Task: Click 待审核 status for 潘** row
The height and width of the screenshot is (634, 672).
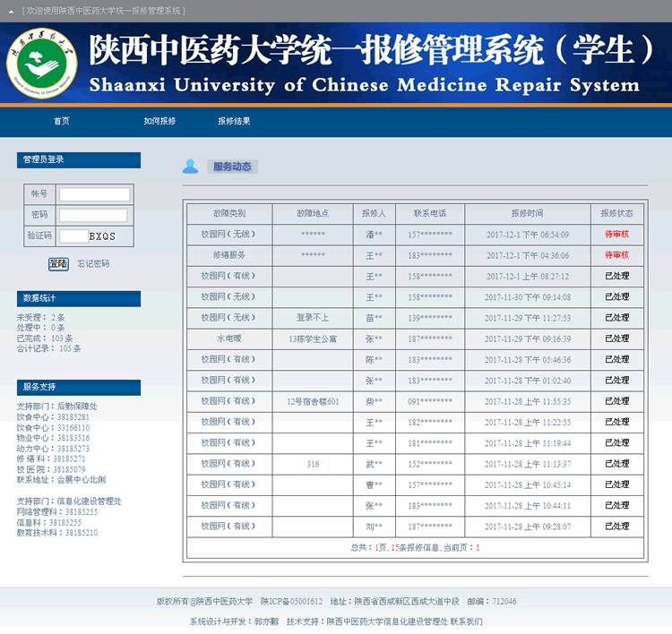Action: point(617,235)
